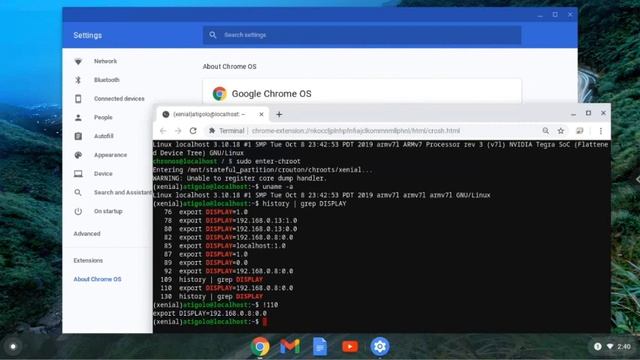Open Network settings in the sidebar
This screenshot has width=640, height=360.
click(x=105, y=61)
